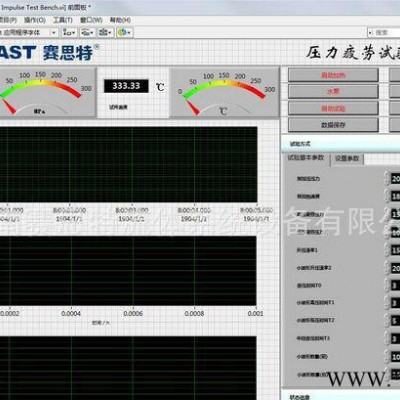Image resolution: width=400 pixels, height=400 pixels.
Task: Open the 工具(T) menu
Action: tap(63, 20)
